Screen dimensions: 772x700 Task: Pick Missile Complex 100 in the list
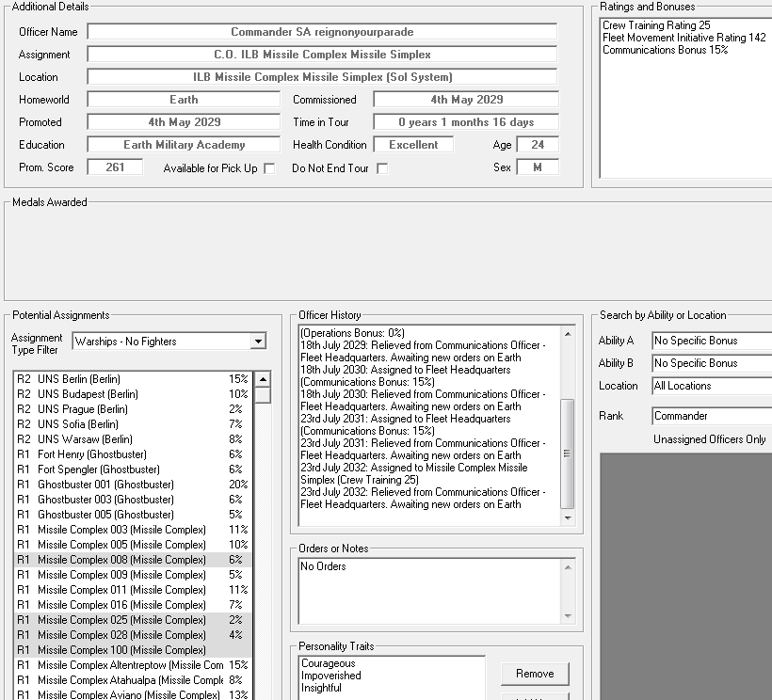coord(133,650)
